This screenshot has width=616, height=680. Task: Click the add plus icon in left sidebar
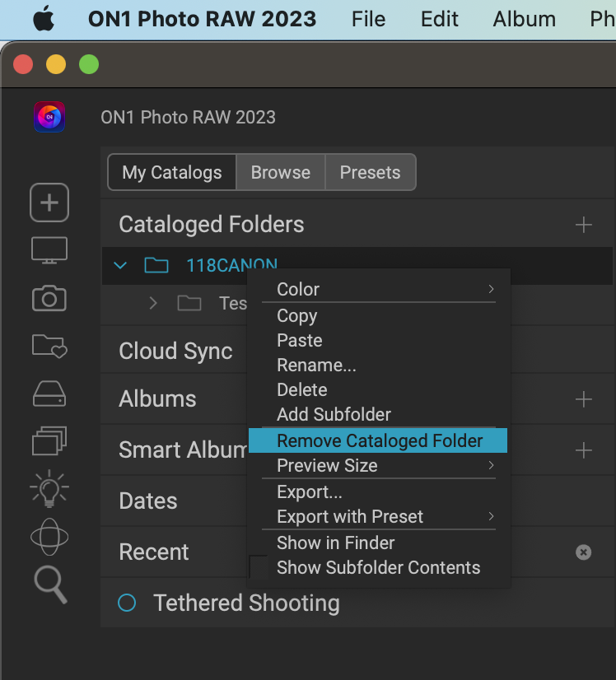pyautogui.click(x=49, y=203)
